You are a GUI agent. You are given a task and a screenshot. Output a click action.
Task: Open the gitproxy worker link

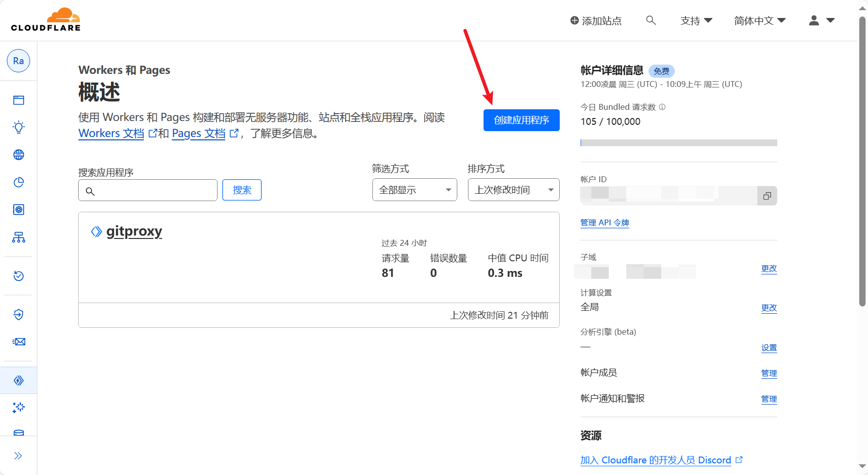134,231
